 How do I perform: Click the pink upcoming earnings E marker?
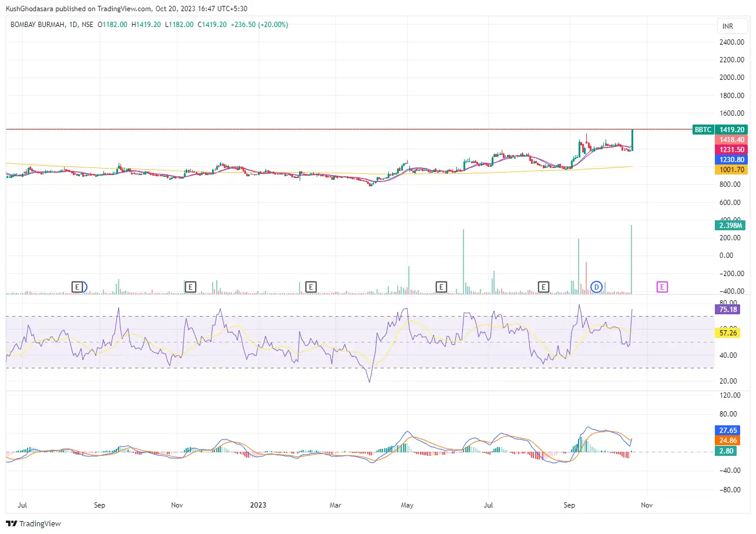662,287
